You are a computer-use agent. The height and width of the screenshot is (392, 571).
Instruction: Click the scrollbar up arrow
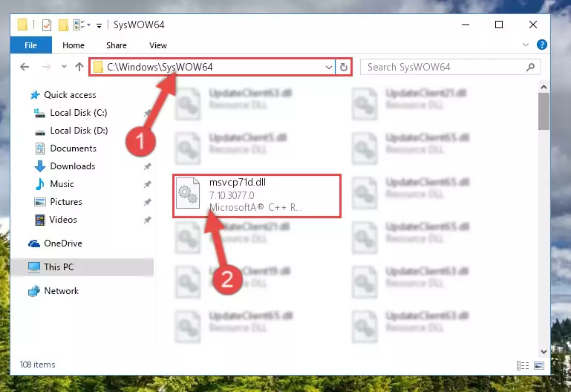544,87
